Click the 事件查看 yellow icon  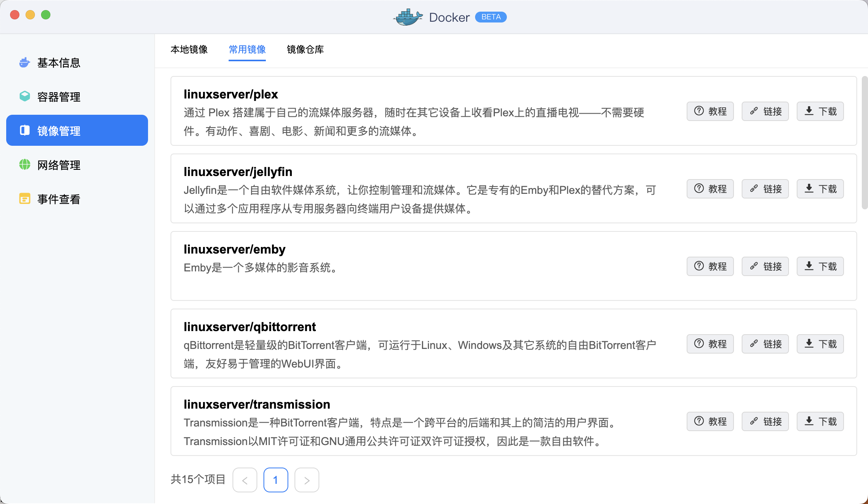pos(25,199)
